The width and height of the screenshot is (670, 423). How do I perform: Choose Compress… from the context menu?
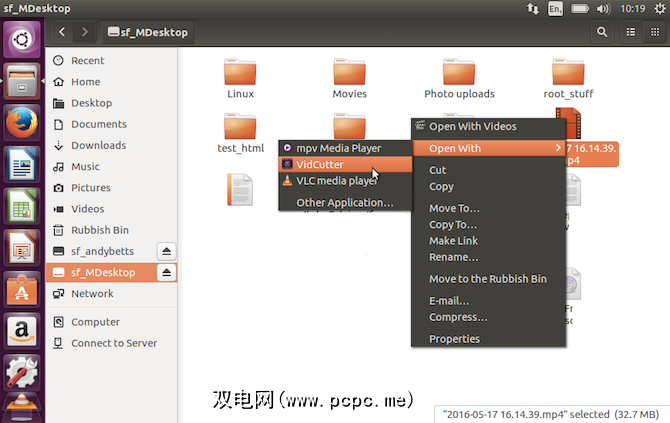(489, 317)
